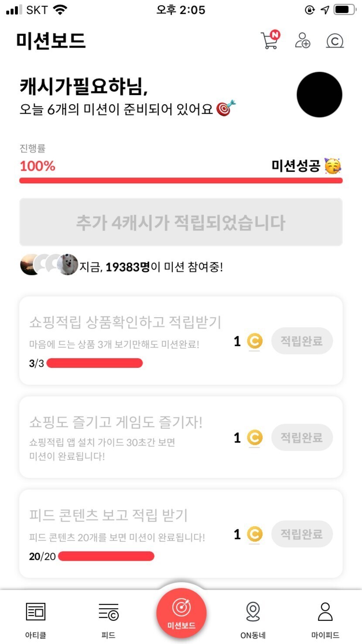Tap the participant avatars cluster

pos(49,264)
